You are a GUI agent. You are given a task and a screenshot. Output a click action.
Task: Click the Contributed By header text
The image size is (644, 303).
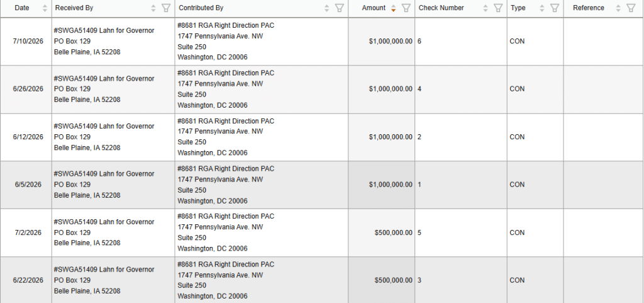[x=201, y=8]
